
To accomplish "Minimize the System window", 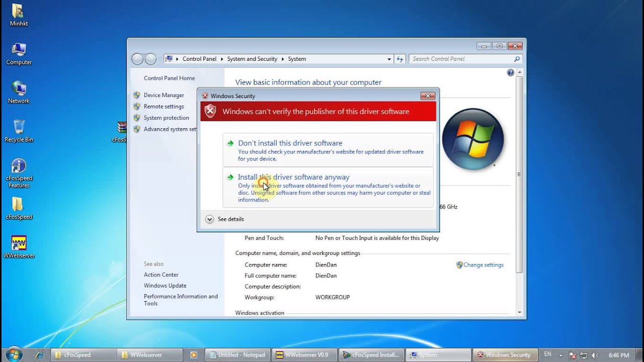I will 484,46.
